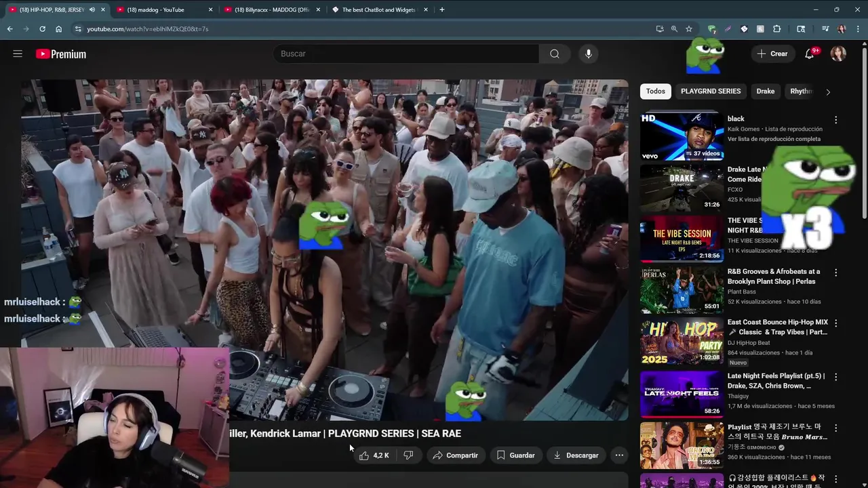Screen dimensions: 868x488
Task: Open the purple feather extension
Action: (728, 29)
